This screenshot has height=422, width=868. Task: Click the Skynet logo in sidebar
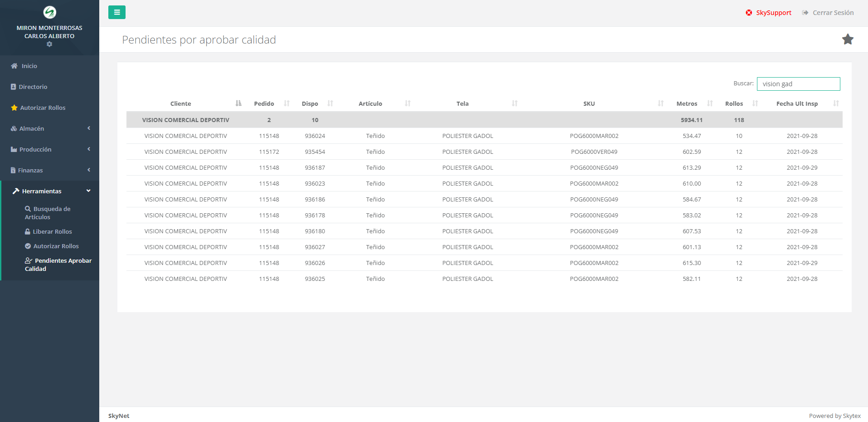click(x=49, y=12)
